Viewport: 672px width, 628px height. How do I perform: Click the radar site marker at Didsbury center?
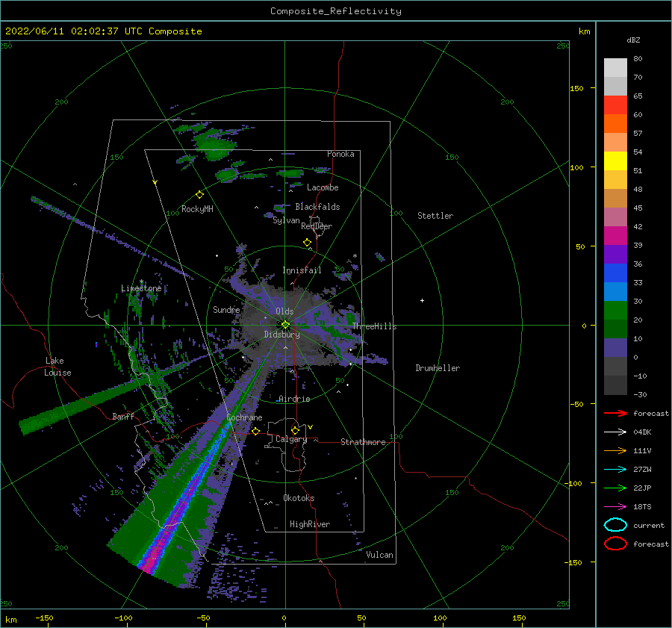pyautogui.click(x=285, y=325)
